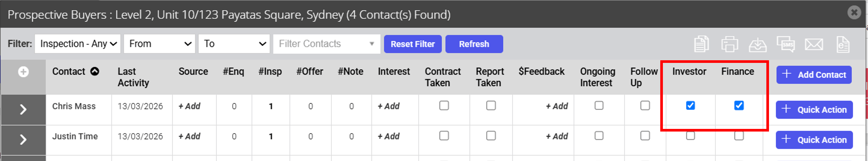Image resolution: width=868 pixels, height=161 pixels.
Task: Click the plus circle in table header
Action: pos(23,72)
